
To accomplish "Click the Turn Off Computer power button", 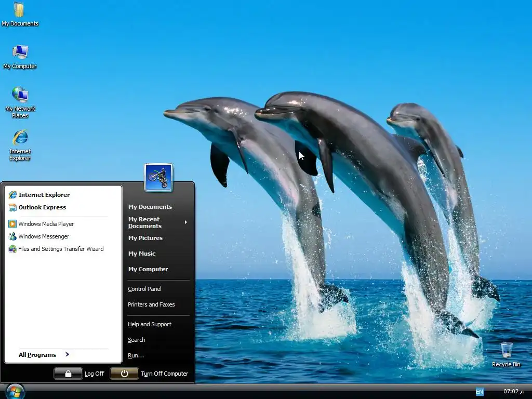I will (124, 374).
